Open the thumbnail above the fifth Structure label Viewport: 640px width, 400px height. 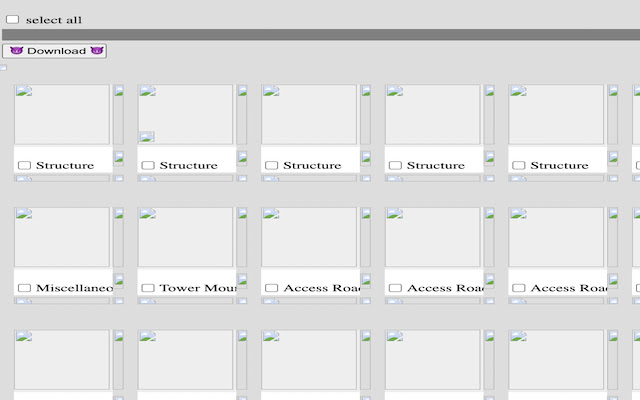556,114
